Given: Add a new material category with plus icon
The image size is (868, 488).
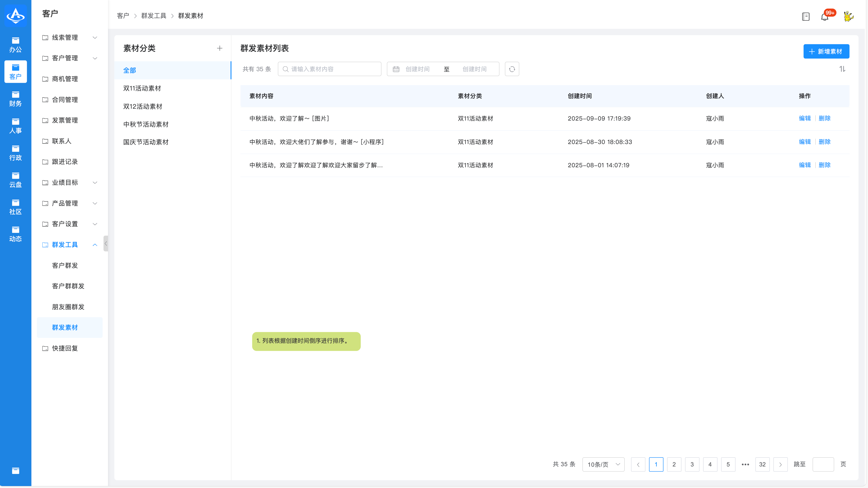Looking at the screenshot, I should pyautogui.click(x=220, y=48).
